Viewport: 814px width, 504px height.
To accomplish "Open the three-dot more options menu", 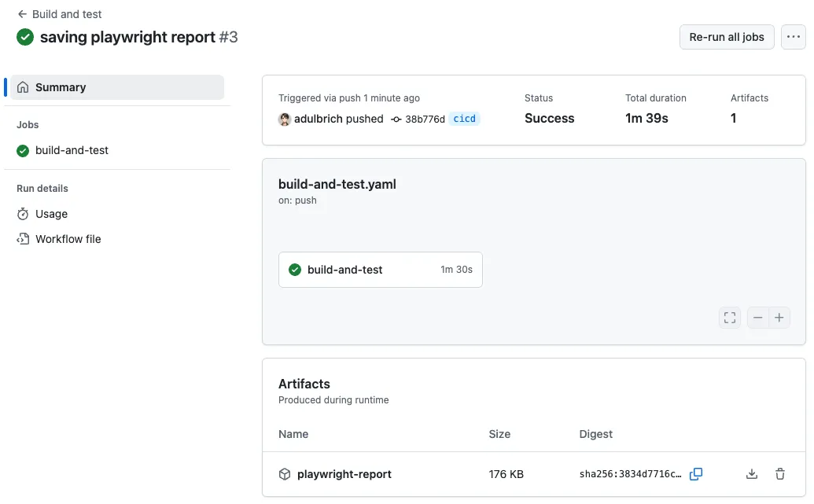I will (x=794, y=37).
